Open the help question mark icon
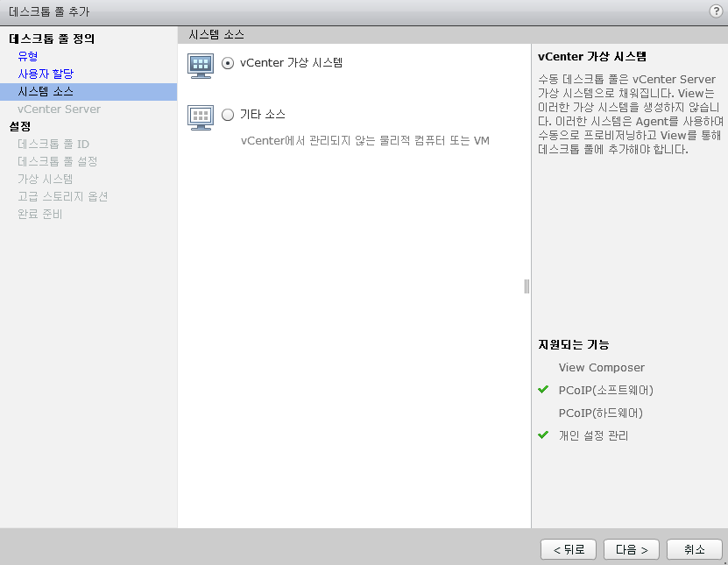Image resolution: width=728 pixels, height=565 pixels. click(x=716, y=11)
